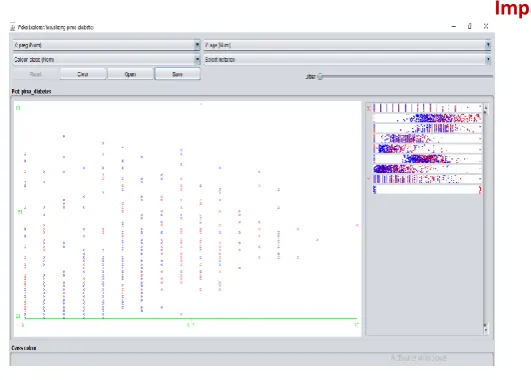This screenshot has height=380, width=531.
Task: Open the Y: age (Num) axis dropdown
Action: [347, 45]
